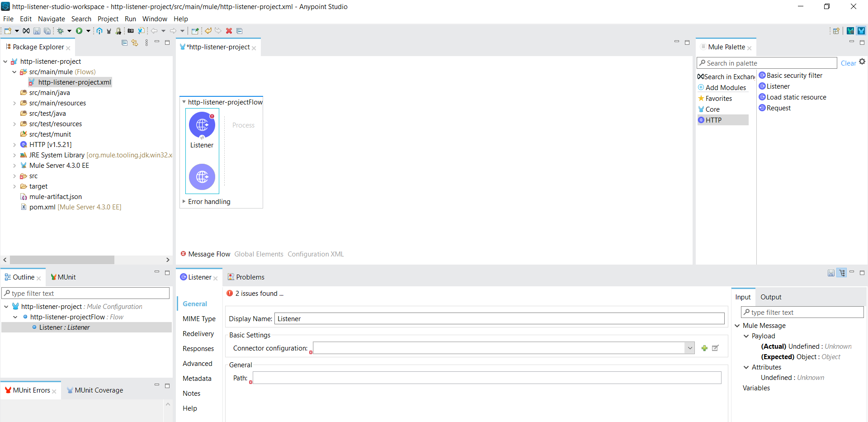Image resolution: width=868 pixels, height=422 pixels.
Task: Start debugging with the bug toolbar icon
Action: pos(61,31)
